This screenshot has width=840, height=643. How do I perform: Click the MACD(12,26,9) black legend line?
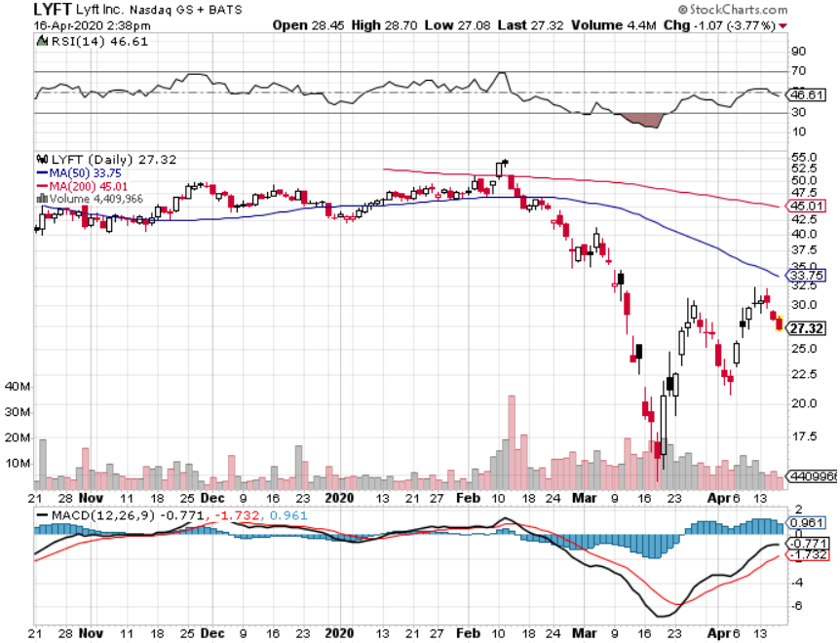[x=42, y=516]
